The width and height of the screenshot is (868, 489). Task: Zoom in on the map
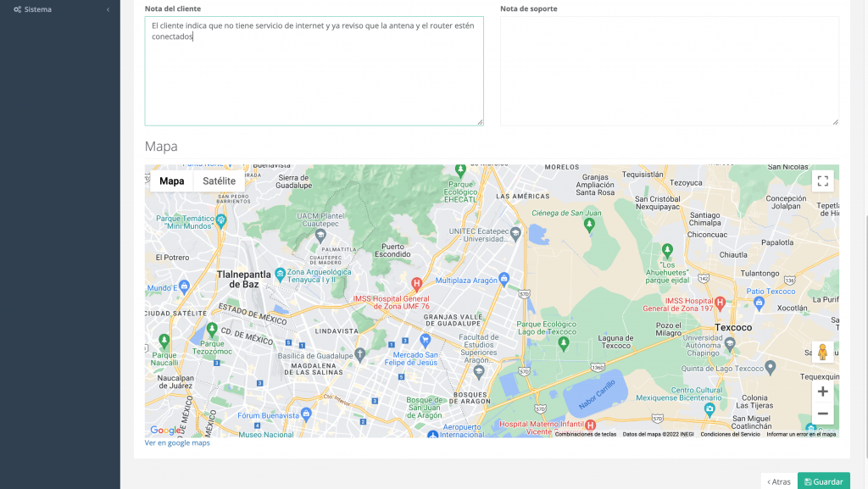coord(822,392)
